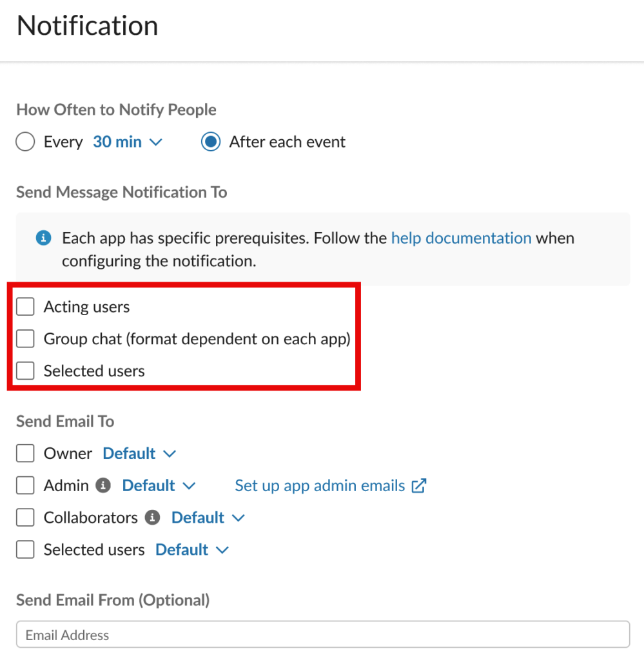This screenshot has height=660, width=644.
Task: Check the Collaborators checkbox
Action: click(24, 518)
